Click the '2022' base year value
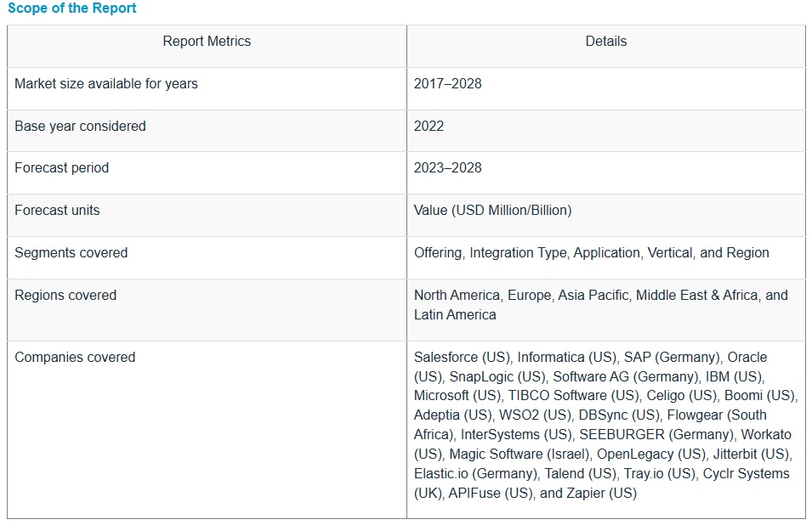Screen dimensions: 812x525 (429, 126)
